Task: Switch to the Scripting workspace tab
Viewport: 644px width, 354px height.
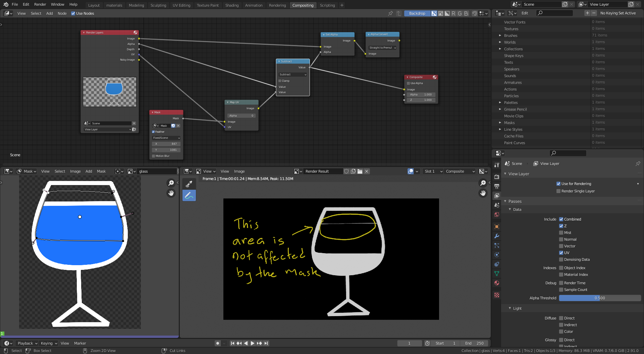Action: coord(327,5)
